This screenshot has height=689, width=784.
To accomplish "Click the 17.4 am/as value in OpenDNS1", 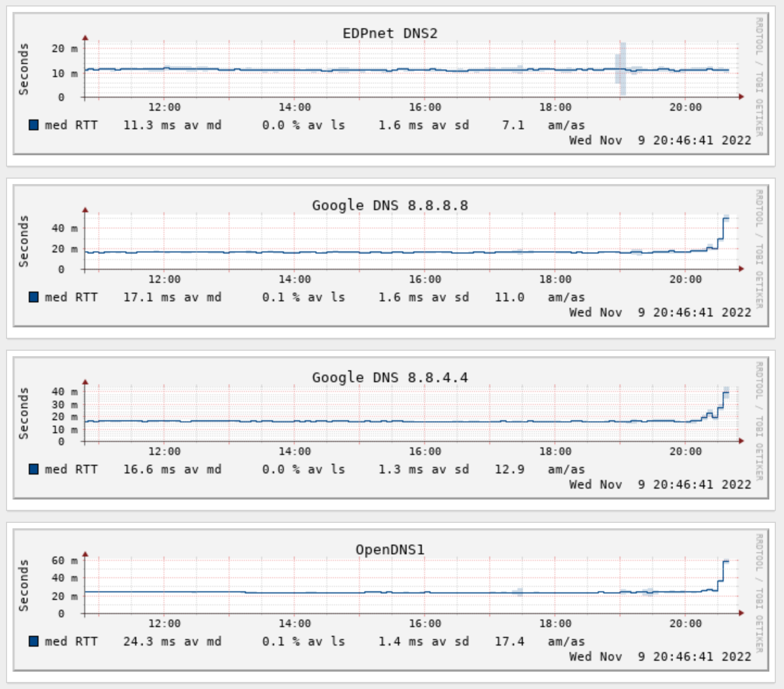I will pyautogui.click(x=509, y=642).
